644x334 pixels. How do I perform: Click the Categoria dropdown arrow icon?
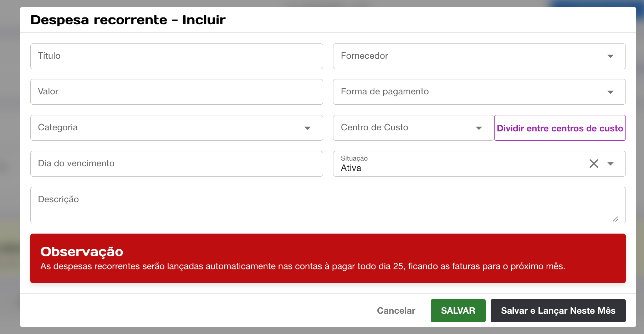click(x=307, y=128)
